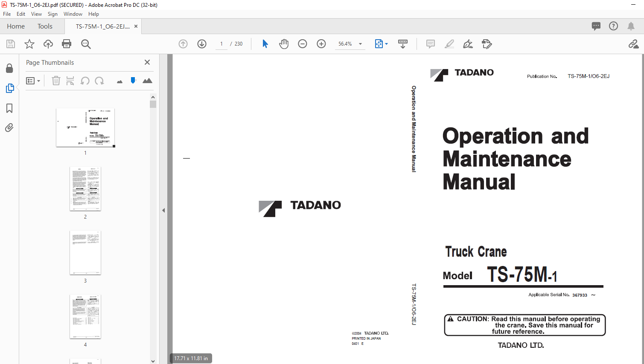The width and height of the screenshot is (644, 364).
Task: Save the file using the floppy disk icon
Action: [x=11, y=44]
